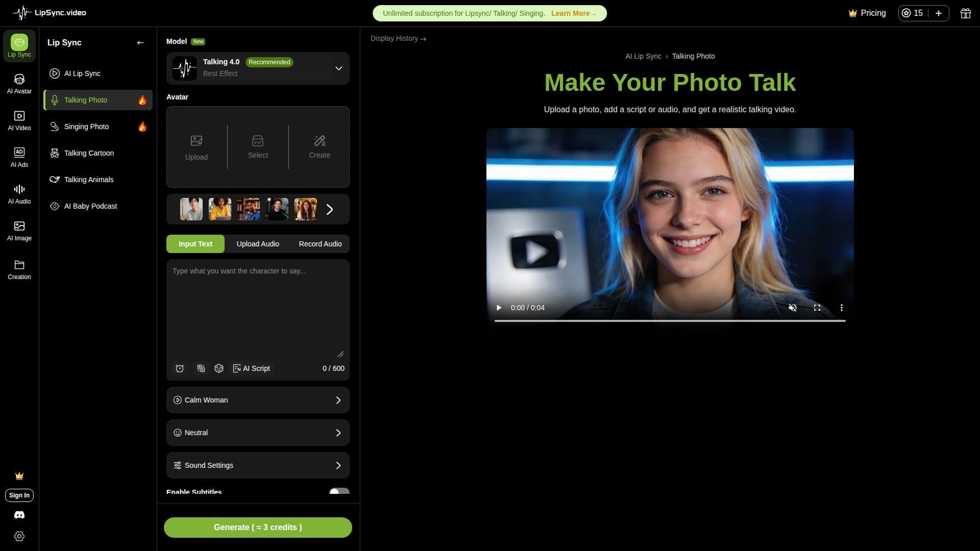980x551 pixels.
Task: Click Learn More in the subscription banner
Action: [x=573, y=13]
